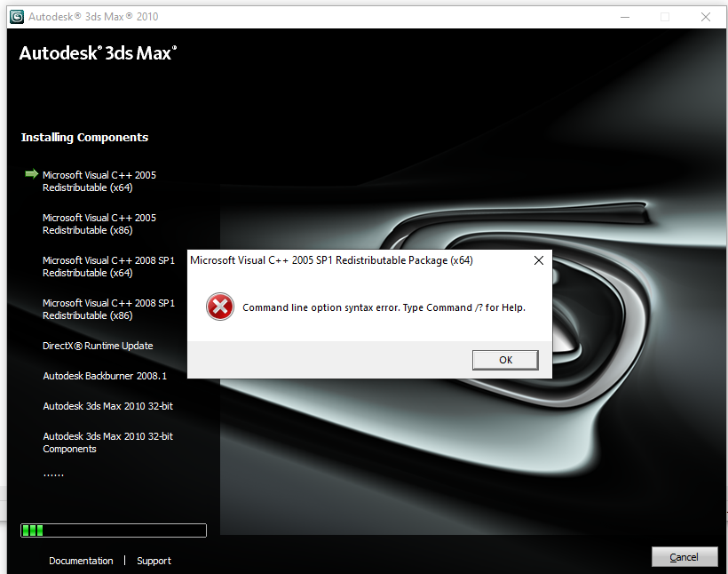
Task: Minimize the installer window
Action: (625, 17)
